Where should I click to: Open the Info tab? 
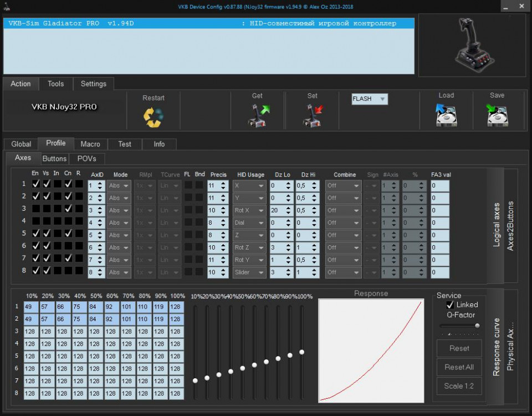click(x=159, y=144)
